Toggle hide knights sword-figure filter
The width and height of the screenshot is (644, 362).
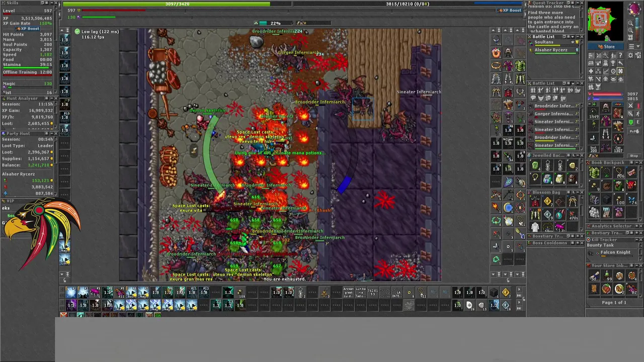541,90
